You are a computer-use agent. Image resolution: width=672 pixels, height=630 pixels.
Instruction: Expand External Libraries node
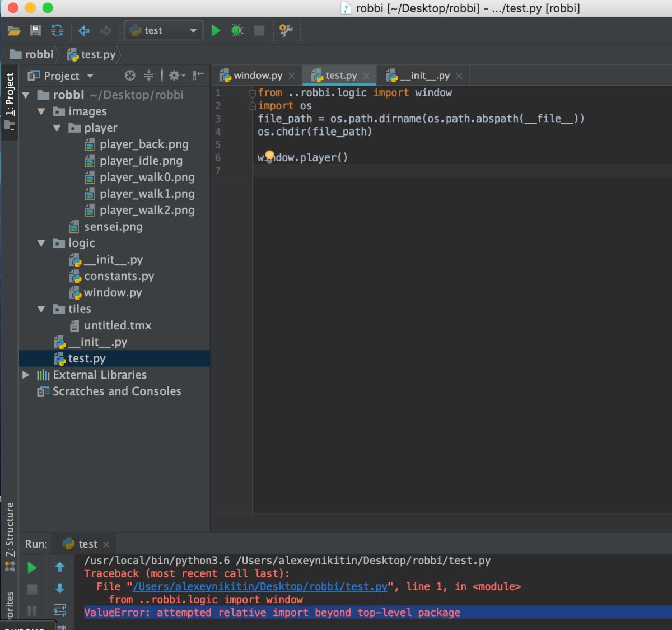point(26,375)
